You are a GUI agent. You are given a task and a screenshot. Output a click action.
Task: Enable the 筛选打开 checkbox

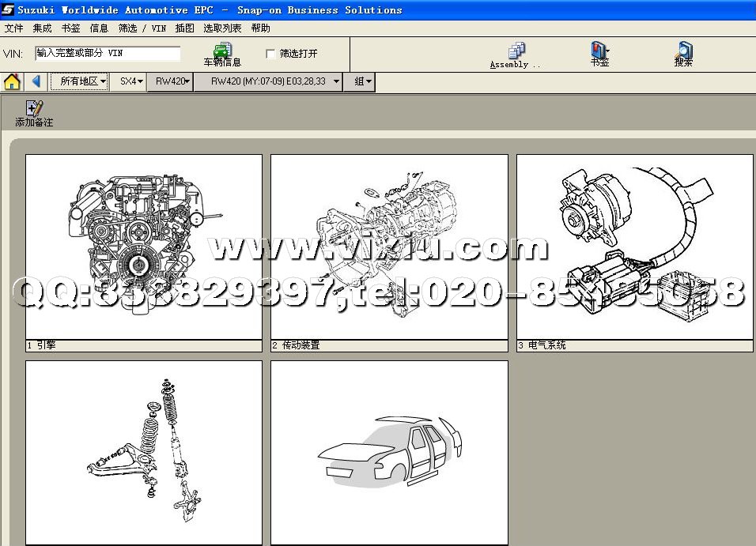[271, 54]
